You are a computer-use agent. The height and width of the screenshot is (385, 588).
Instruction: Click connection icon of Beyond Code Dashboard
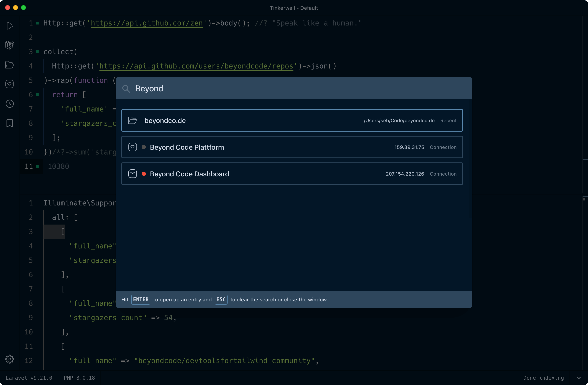[132, 174]
